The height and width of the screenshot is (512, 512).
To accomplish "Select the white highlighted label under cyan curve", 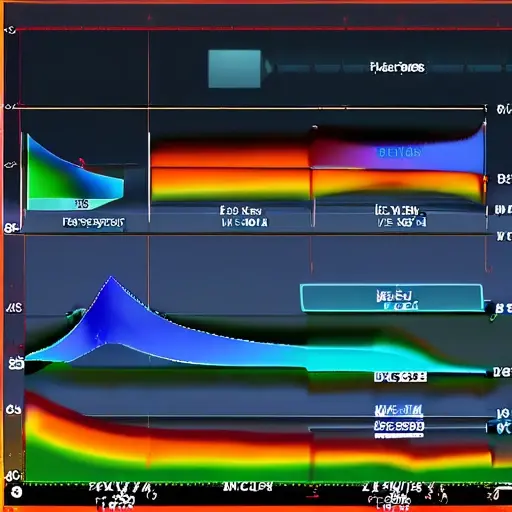I will [400, 377].
